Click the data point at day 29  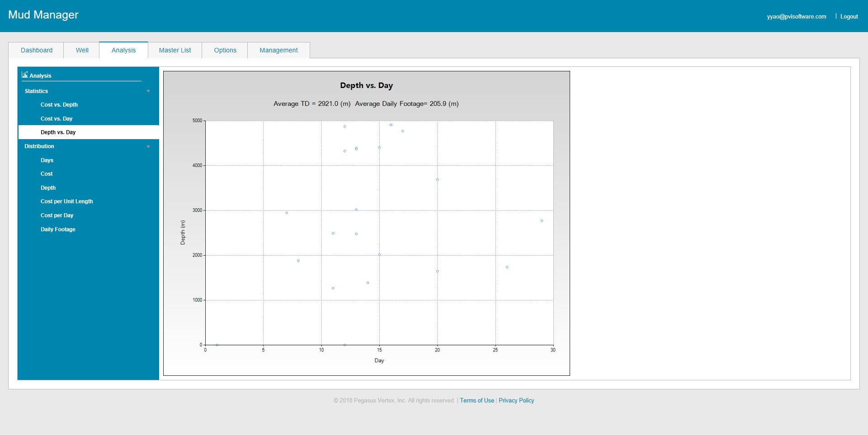(542, 221)
